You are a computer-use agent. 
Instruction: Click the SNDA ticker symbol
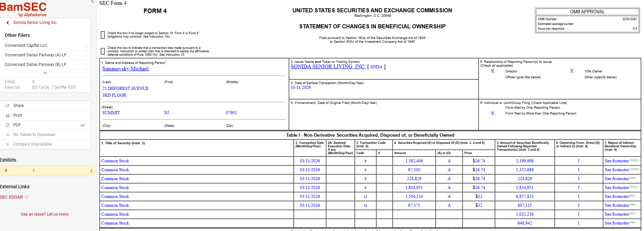(376, 67)
